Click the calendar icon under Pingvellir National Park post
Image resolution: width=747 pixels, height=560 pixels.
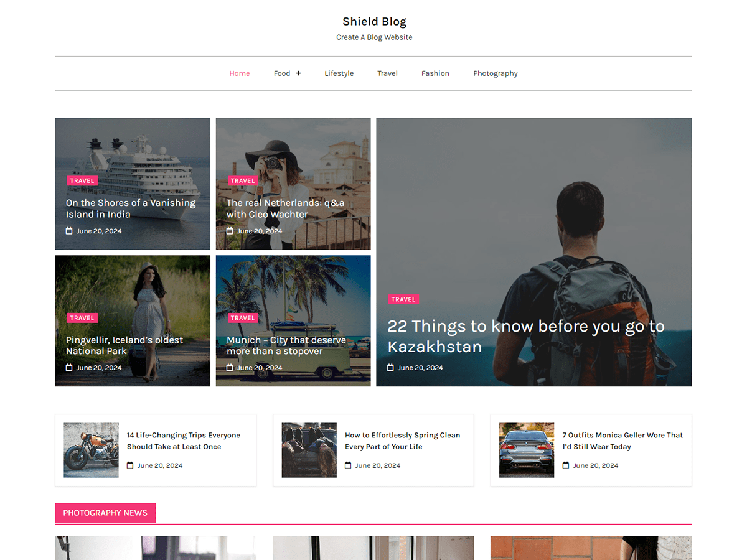(x=70, y=368)
